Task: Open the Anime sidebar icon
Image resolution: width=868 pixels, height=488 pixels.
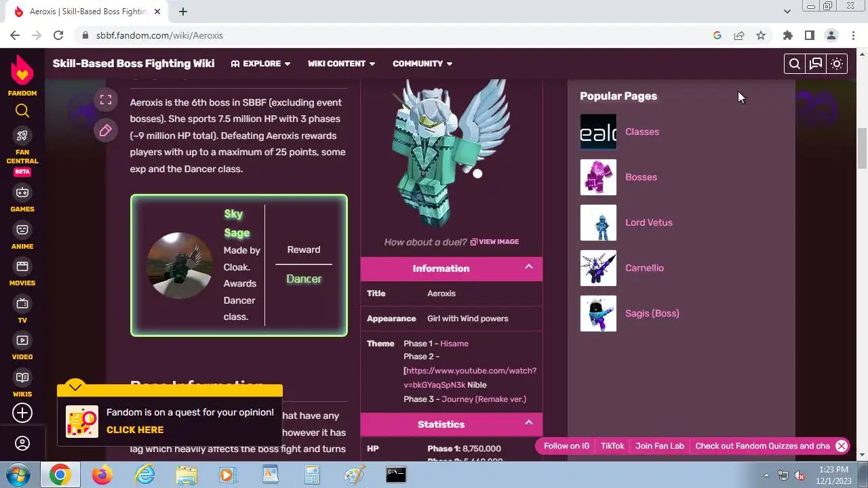Action: [x=22, y=230]
